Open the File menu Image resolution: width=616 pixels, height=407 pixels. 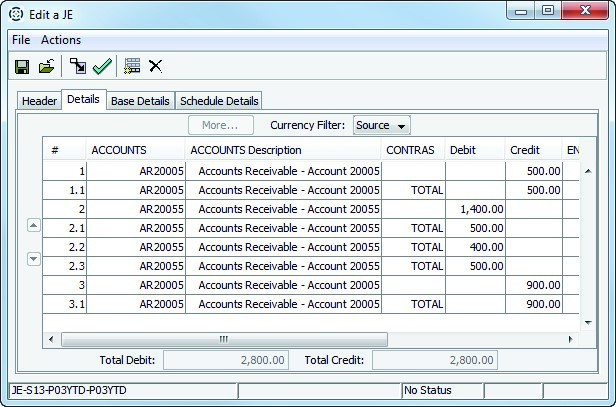[21, 40]
